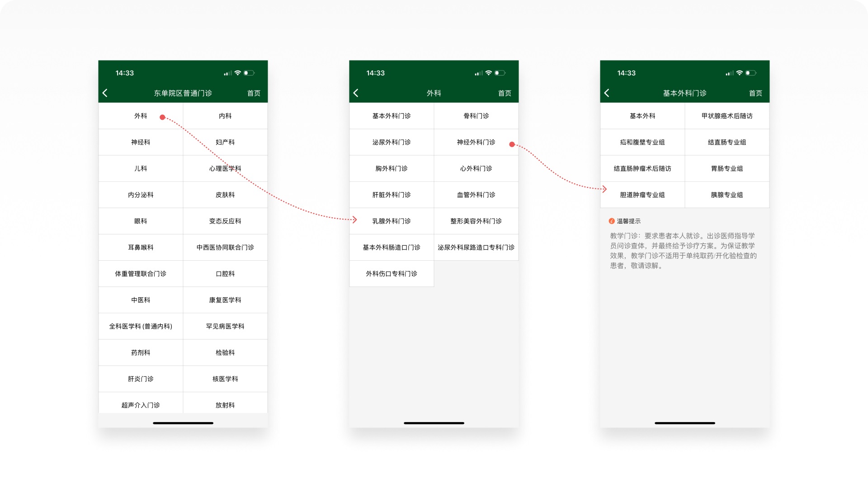
Task: Open 心理医学科 from the department list
Action: (x=225, y=168)
